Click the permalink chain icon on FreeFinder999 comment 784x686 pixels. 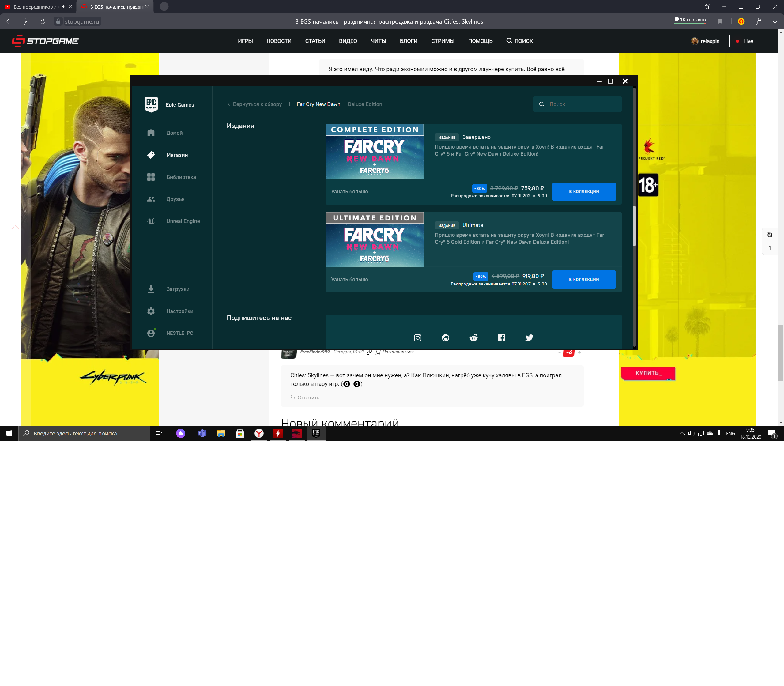point(369,352)
